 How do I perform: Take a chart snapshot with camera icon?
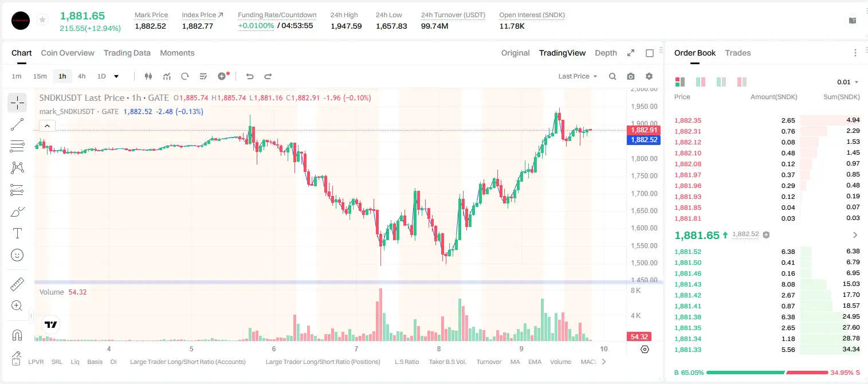[631, 76]
